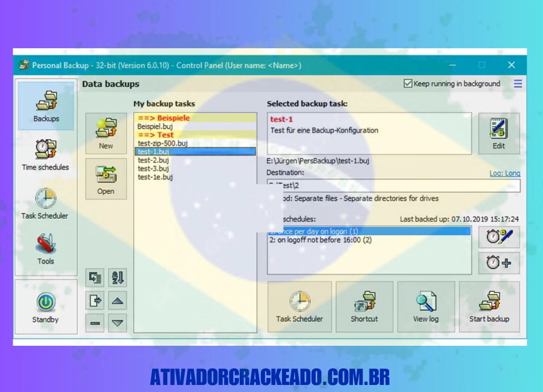Click the task description text box
The height and width of the screenshot is (392, 543).
369,133
